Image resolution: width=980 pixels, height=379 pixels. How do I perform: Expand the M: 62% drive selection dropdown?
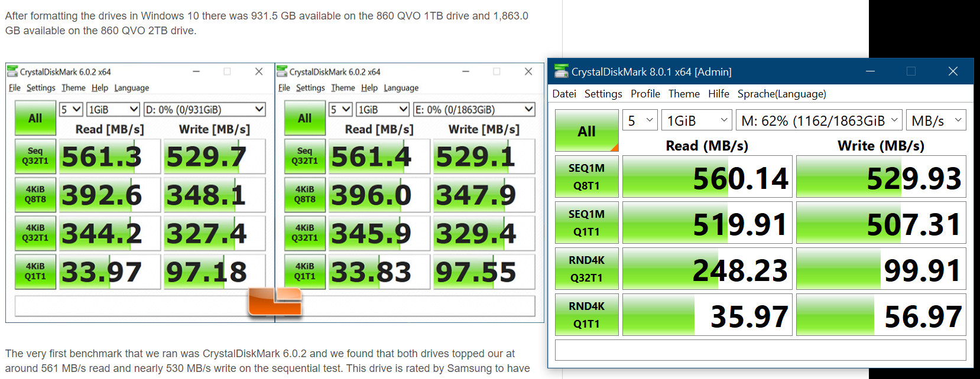[819, 120]
